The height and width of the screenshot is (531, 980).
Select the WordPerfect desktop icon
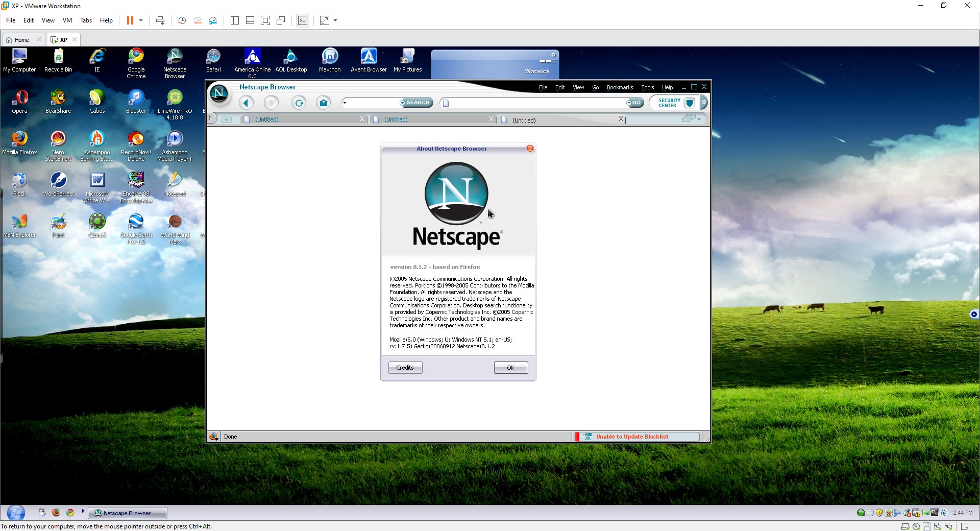pyautogui.click(x=58, y=185)
